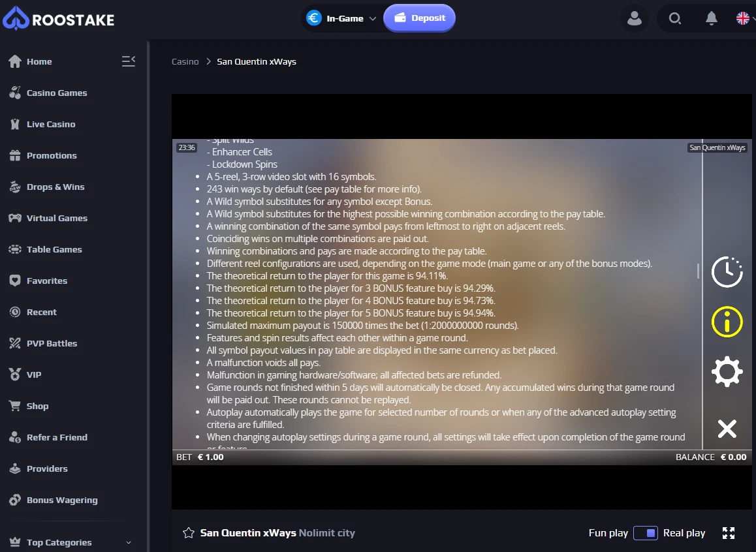Open game settings gear icon
This screenshot has width=756, height=552.
click(727, 371)
